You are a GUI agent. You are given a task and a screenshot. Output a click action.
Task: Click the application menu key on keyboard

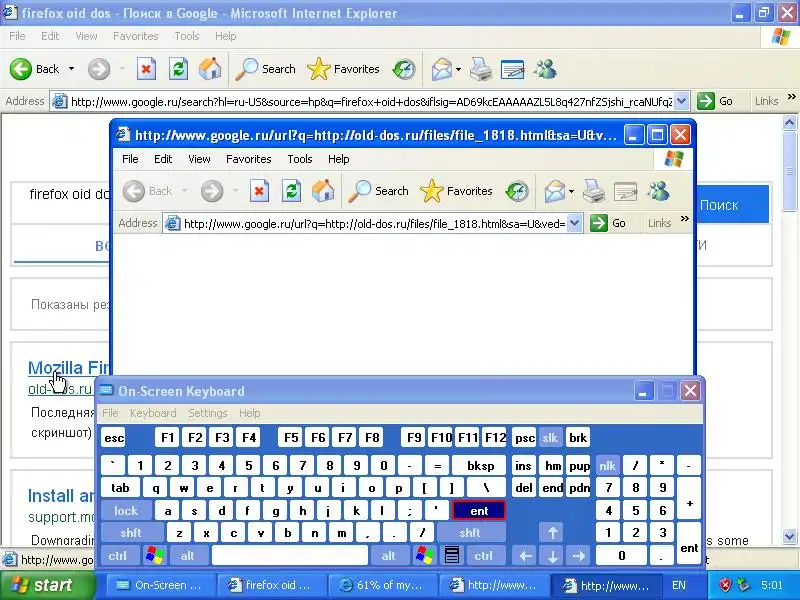[x=452, y=555]
